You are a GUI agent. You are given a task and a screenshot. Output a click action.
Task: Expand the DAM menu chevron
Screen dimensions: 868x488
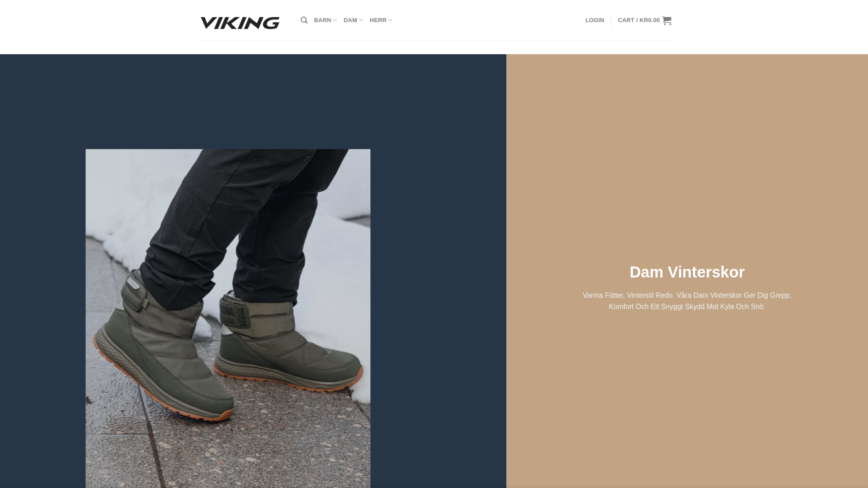click(361, 20)
